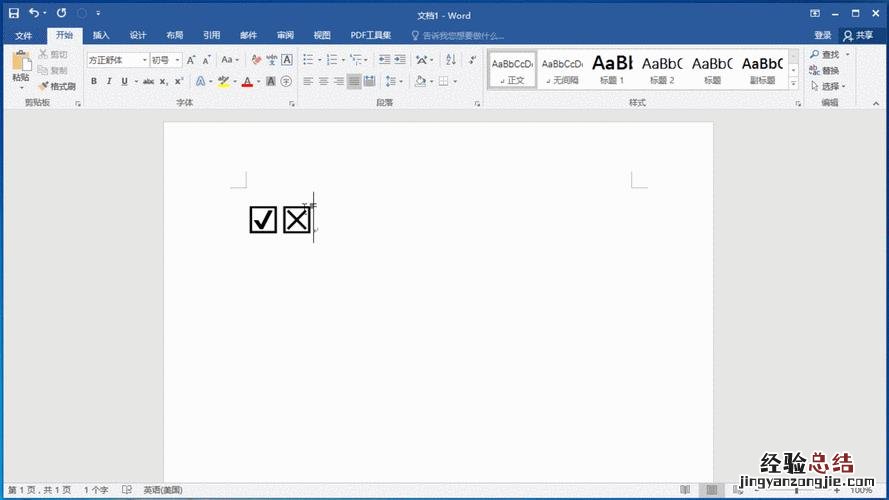The width and height of the screenshot is (889, 500).
Task: Center-align the paragraph text
Action: click(324, 81)
